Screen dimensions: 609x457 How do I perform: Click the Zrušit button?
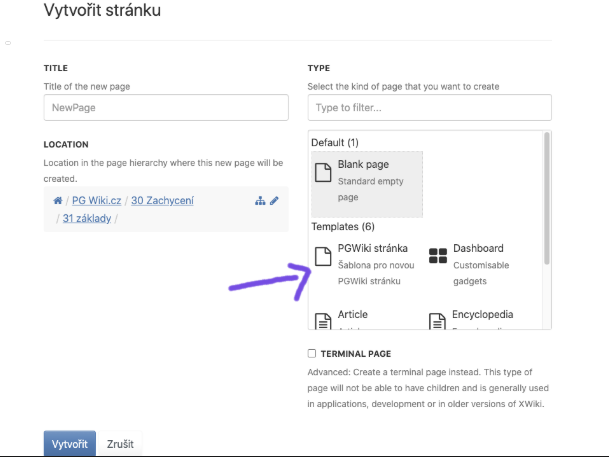click(x=121, y=444)
